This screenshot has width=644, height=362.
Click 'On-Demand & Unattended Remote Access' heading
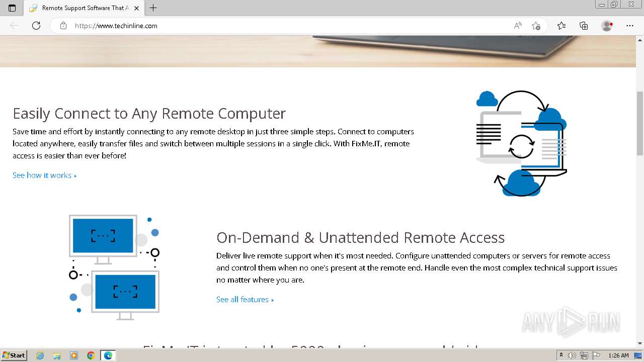click(360, 237)
